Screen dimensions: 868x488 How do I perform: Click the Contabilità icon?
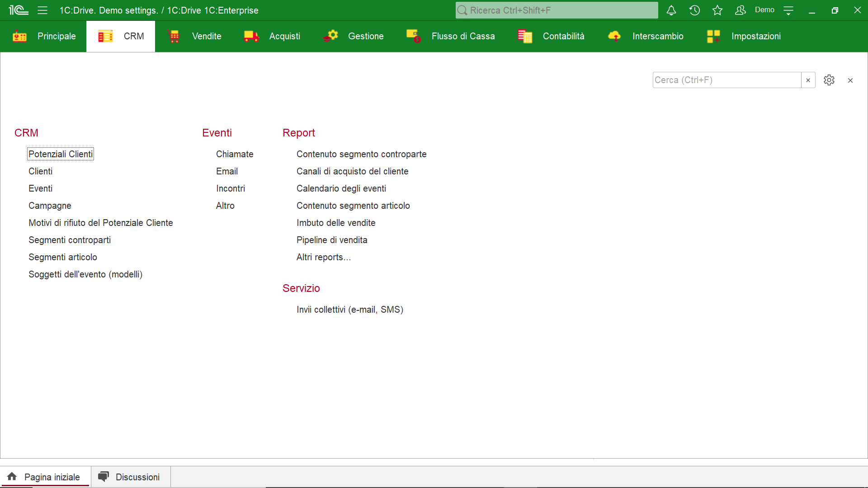(x=525, y=36)
